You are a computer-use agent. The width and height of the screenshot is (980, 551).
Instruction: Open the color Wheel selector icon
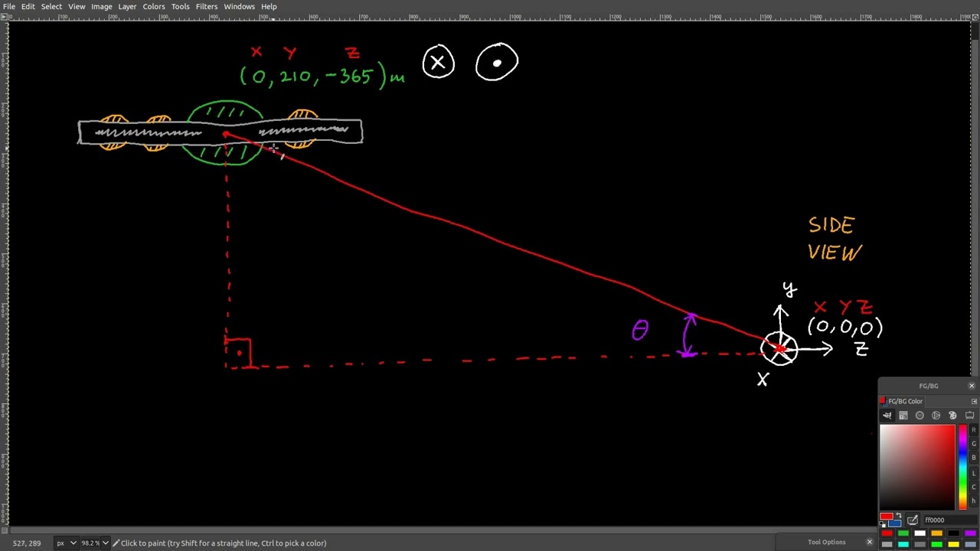(x=936, y=416)
